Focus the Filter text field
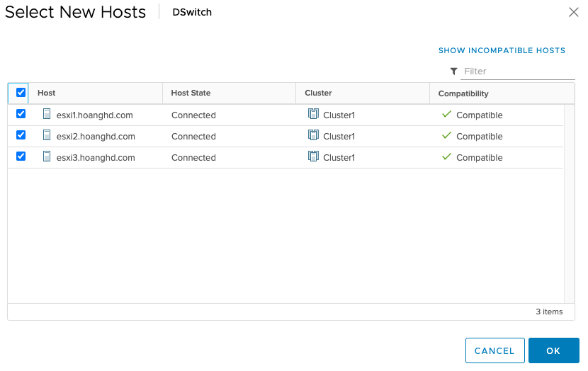The image size is (588, 371). point(517,72)
